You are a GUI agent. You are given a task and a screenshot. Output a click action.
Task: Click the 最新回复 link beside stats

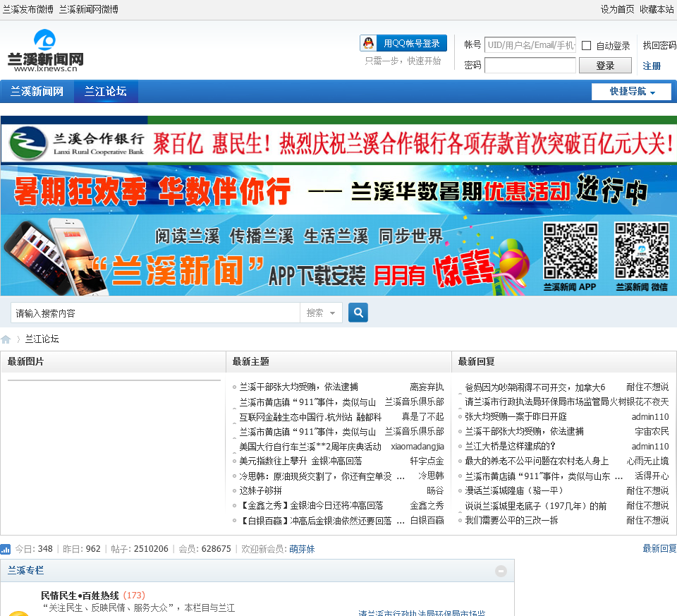[x=660, y=548]
